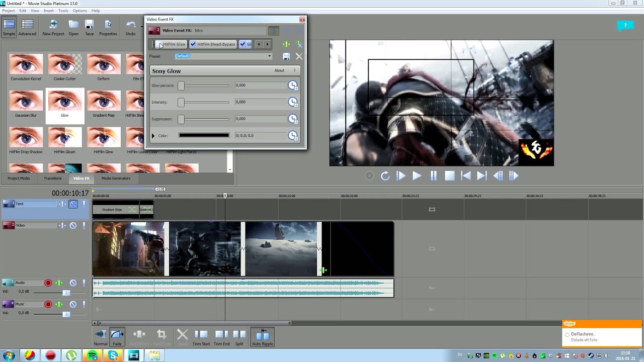Open project Properties from toolbar

(x=108, y=28)
